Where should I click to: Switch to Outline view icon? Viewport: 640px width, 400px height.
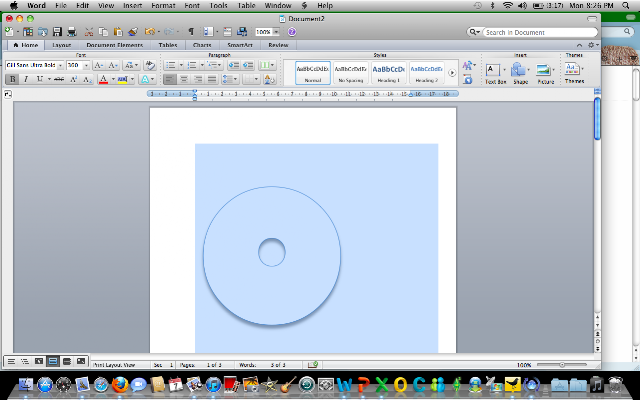pyautogui.click(x=25, y=361)
